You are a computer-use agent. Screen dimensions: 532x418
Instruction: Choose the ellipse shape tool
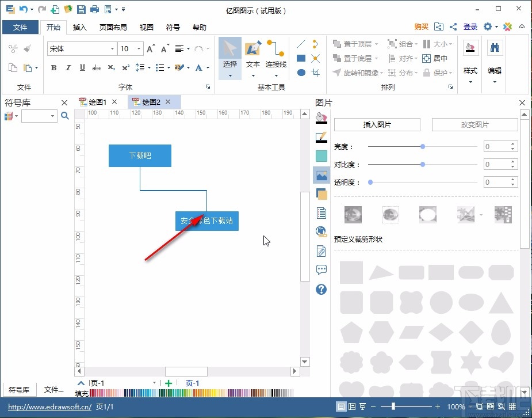click(x=301, y=73)
